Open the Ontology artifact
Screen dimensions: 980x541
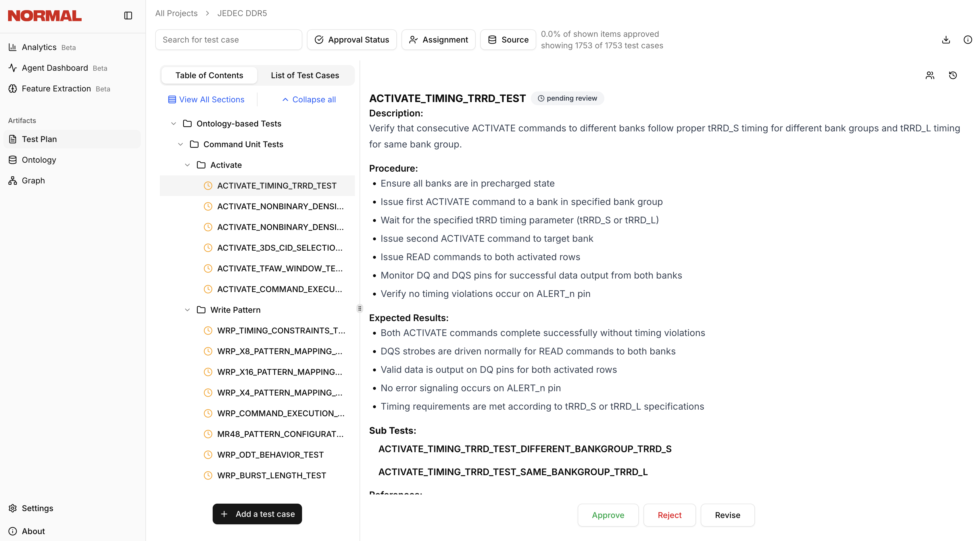click(x=39, y=160)
